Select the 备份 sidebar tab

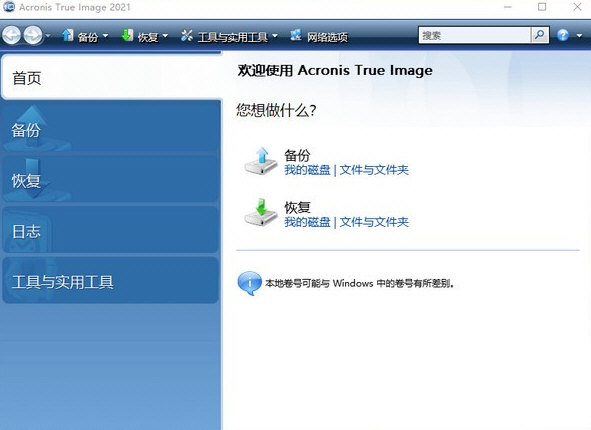point(111,128)
